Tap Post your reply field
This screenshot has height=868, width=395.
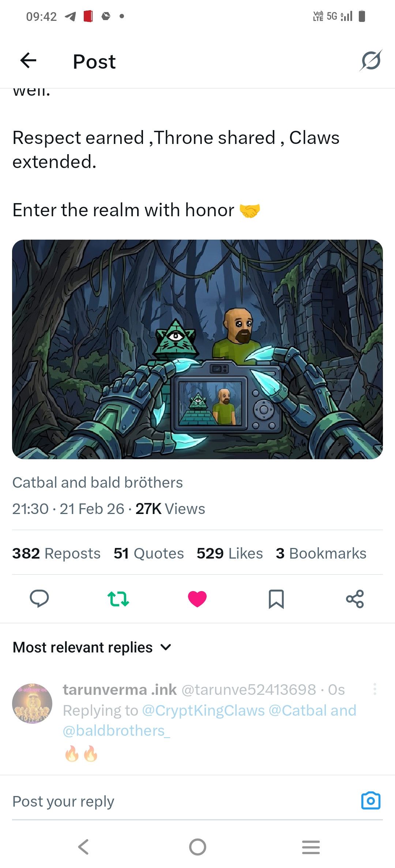tap(183, 802)
